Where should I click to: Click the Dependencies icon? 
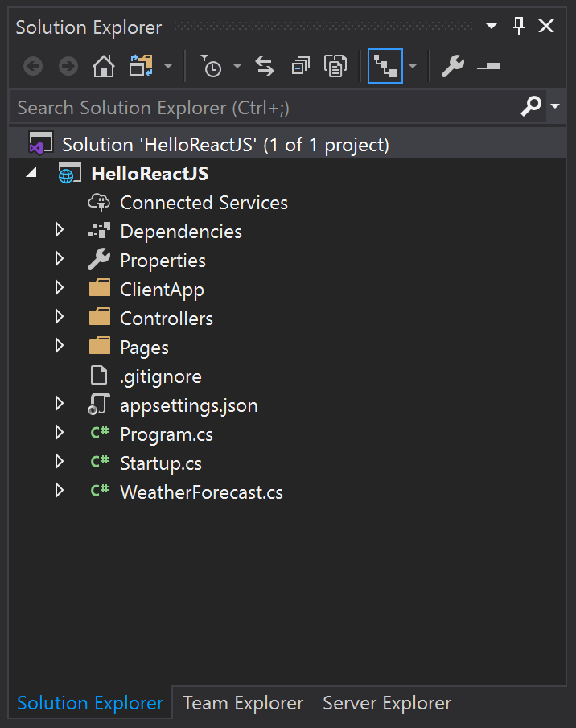(x=99, y=231)
